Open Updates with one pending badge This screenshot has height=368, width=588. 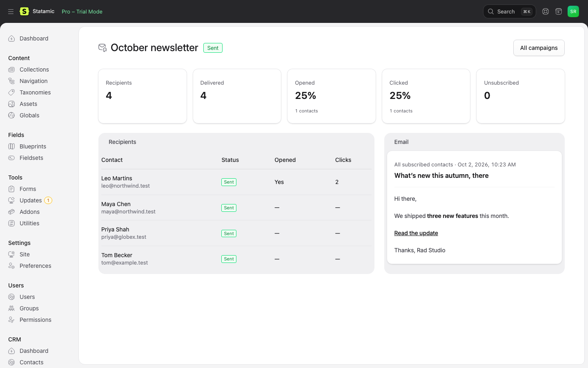coord(31,200)
